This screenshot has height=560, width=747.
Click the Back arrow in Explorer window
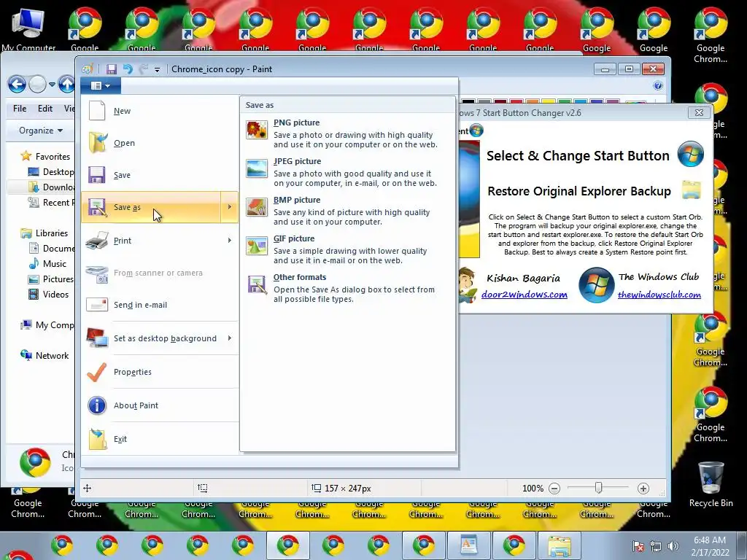(x=18, y=85)
